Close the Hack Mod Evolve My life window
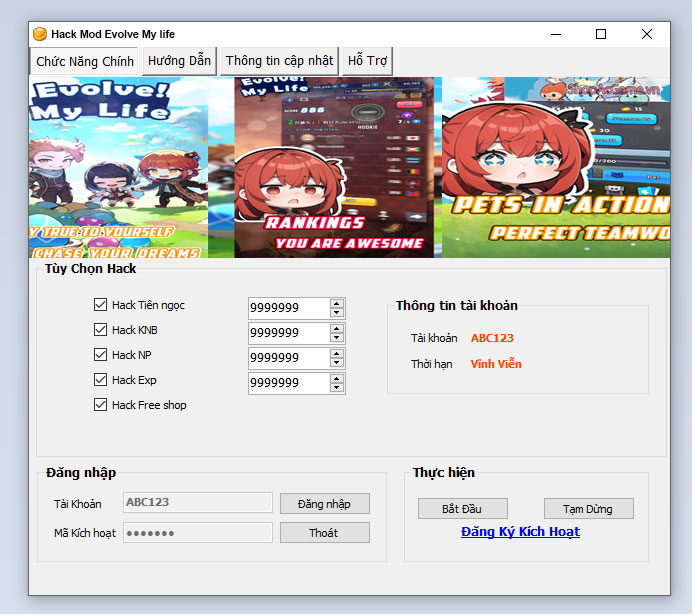The height and width of the screenshot is (616, 693). point(647,34)
